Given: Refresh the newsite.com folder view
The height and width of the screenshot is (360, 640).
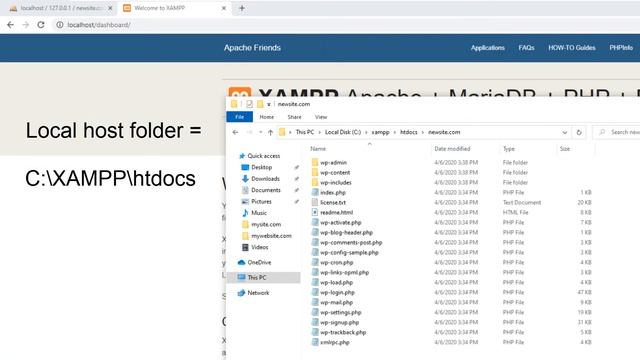Looking at the screenshot, I should coord(579,132).
